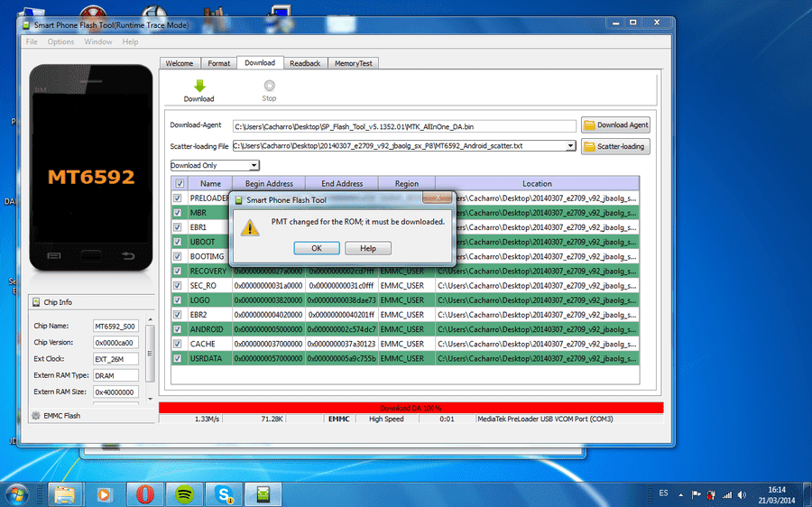812x507 pixels.
Task: Click the red Download DA progress bar
Action: (411, 408)
